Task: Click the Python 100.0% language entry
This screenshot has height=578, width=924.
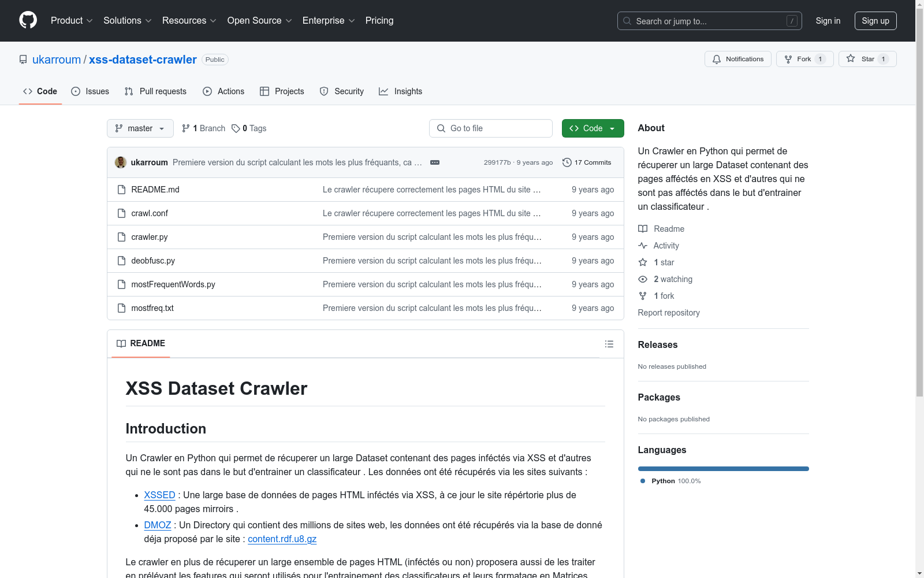Action: [670, 481]
